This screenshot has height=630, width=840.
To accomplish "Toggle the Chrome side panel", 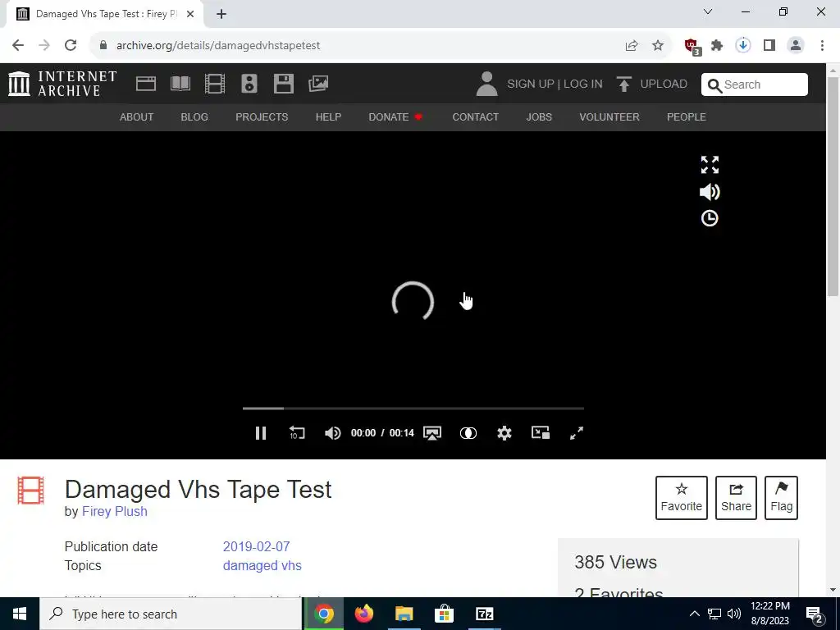I will click(x=769, y=46).
